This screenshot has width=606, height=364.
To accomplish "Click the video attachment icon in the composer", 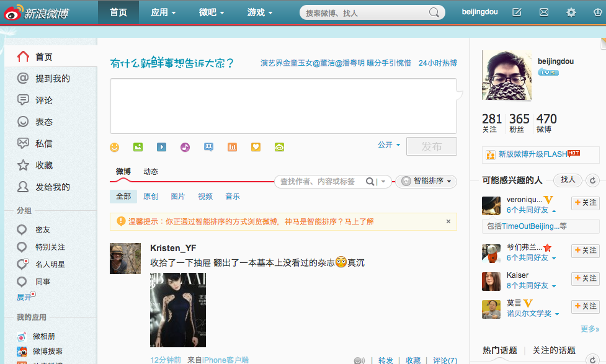I will point(161,147).
